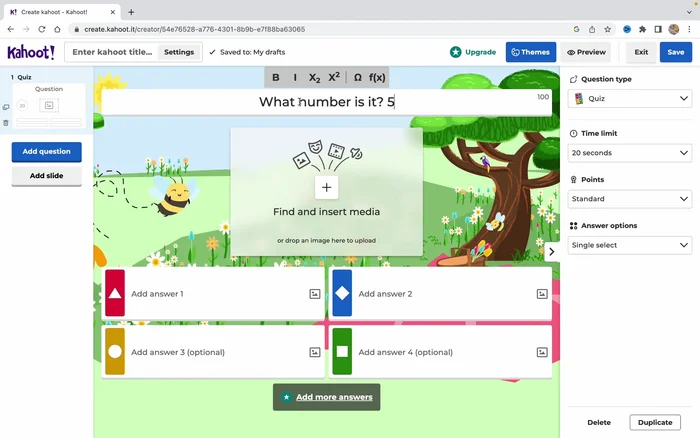Image resolution: width=700 pixels, height=438 pixels.
Task: Click the Add question button
Action: coord(46,152)
